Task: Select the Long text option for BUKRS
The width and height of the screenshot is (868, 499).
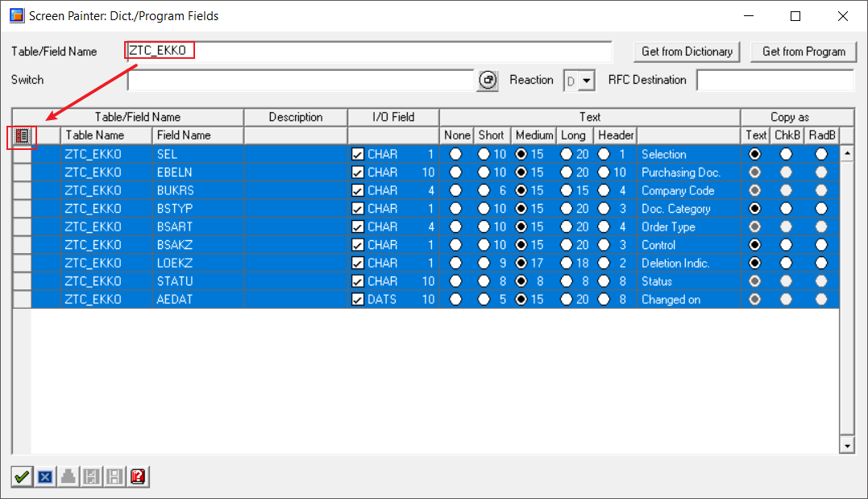Action: pyautogui.click(x=566, y=190)
